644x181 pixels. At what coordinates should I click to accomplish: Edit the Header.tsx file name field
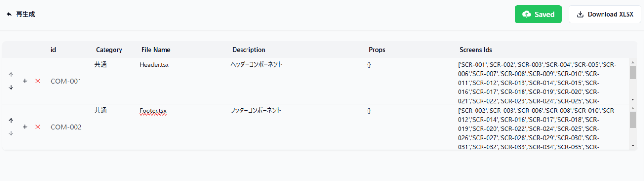pos(183,81)
